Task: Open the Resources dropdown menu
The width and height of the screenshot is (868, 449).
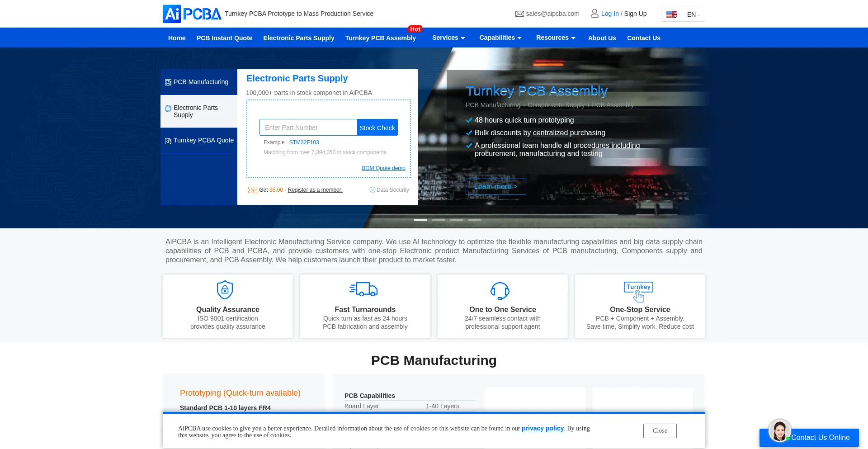Action: point(556,38)
